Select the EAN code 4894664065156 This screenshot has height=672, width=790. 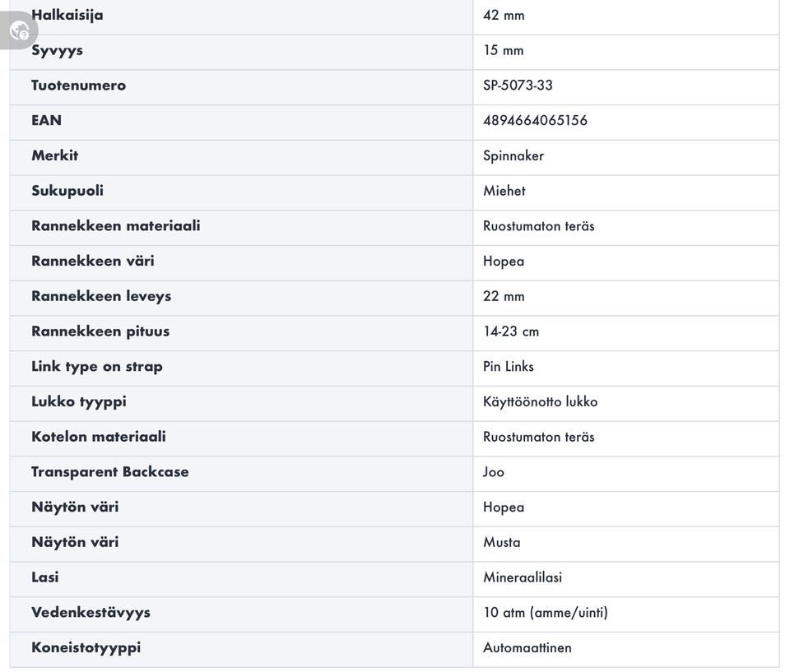(535, 120)
